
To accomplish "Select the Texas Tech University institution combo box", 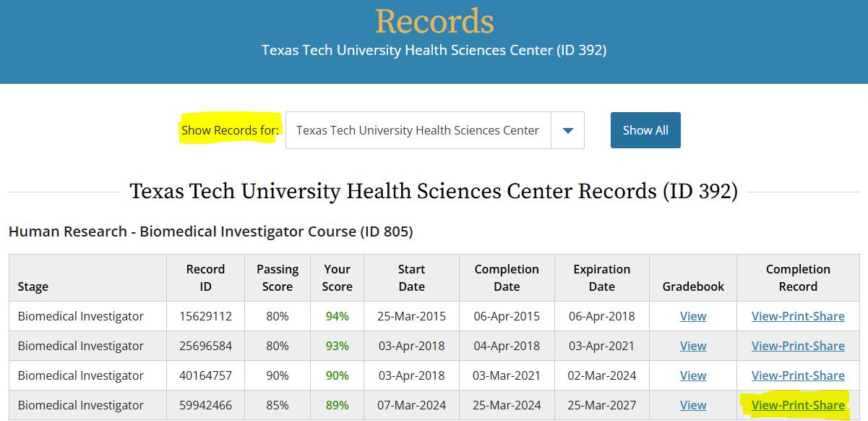I will tap(435, 130).
